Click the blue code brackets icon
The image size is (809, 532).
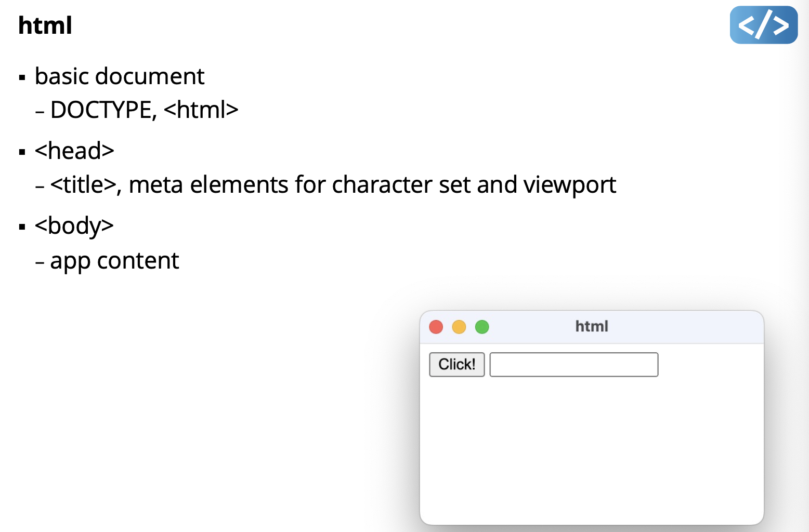pos(763,25)
